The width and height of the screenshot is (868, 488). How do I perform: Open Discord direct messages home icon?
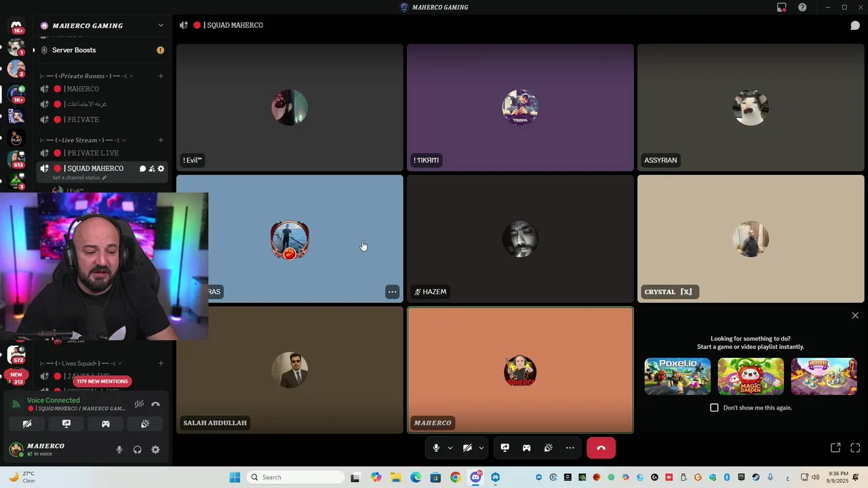point(16,26)
